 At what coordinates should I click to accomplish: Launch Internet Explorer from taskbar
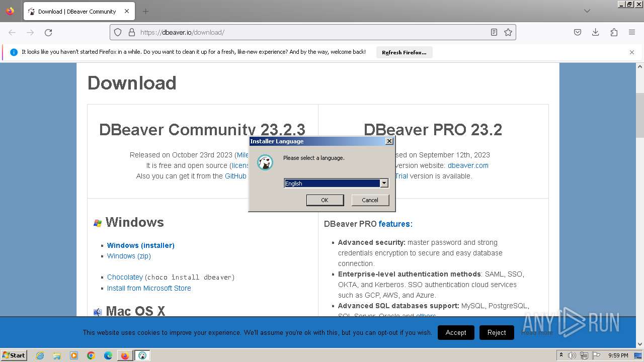tap(40, 355)
